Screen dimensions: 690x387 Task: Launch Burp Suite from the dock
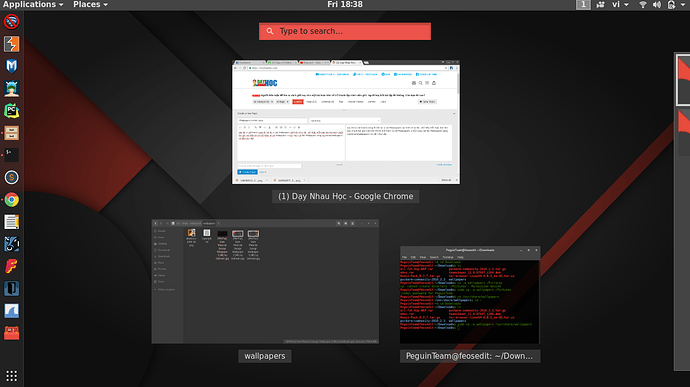pos(11,44)
